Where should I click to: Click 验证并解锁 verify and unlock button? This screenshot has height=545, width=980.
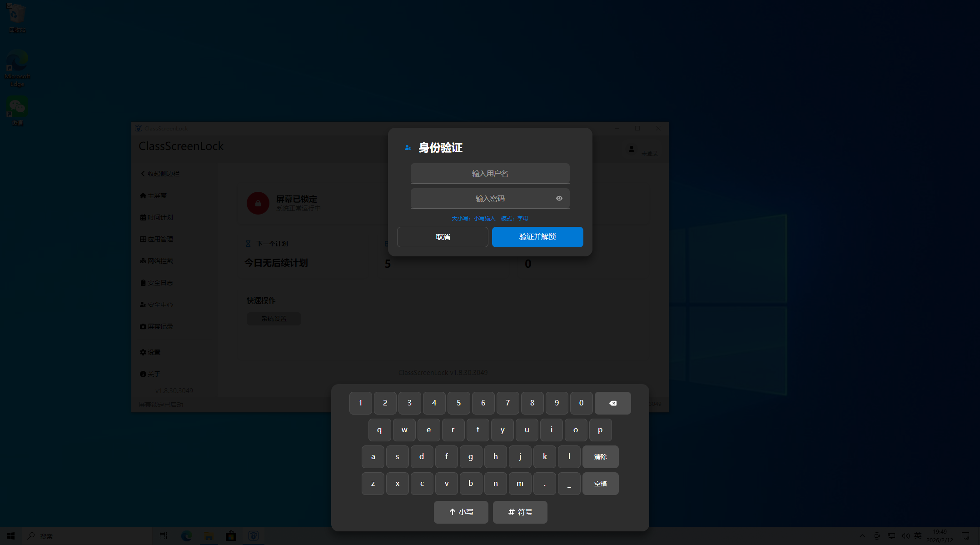(x=537, y=237)
